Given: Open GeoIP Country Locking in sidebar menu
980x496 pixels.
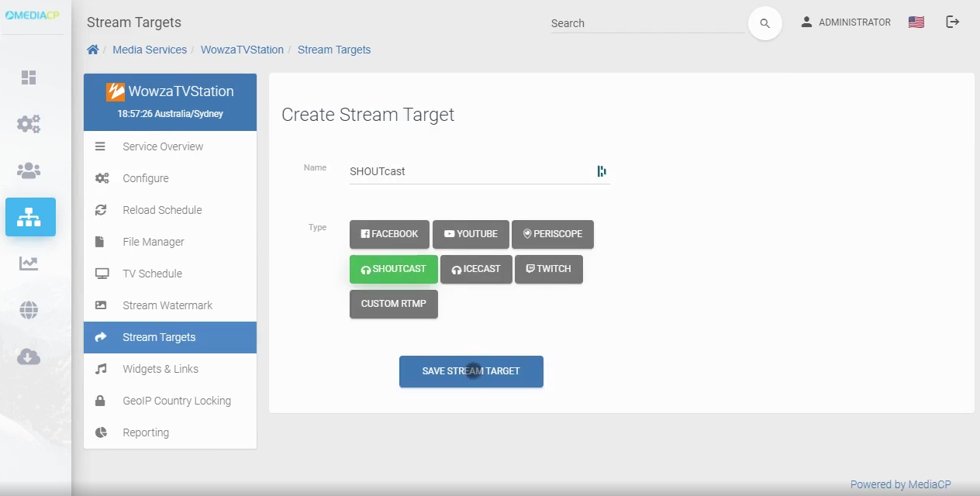Looking at the screenshot, I should (170, 401).
